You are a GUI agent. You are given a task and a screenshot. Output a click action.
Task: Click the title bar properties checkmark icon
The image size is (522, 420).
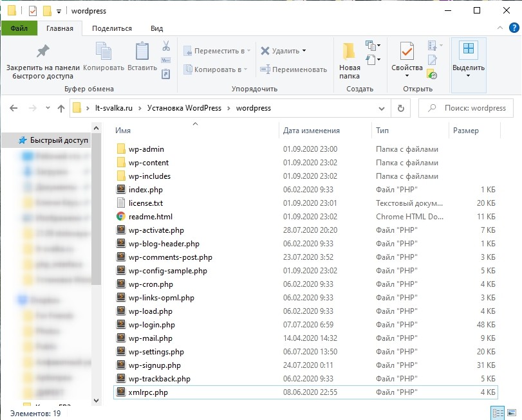[x=33, y=11]
